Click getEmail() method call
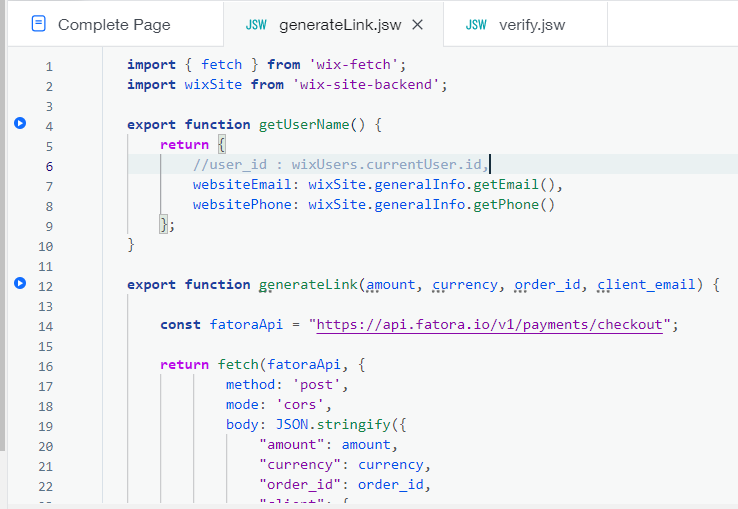Viewport: 738px width, 509px height. [x=514, y=184]
